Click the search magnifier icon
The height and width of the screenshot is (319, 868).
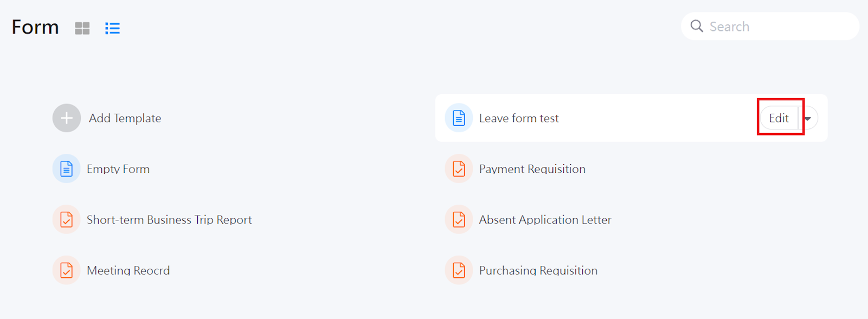click(697, 26)
